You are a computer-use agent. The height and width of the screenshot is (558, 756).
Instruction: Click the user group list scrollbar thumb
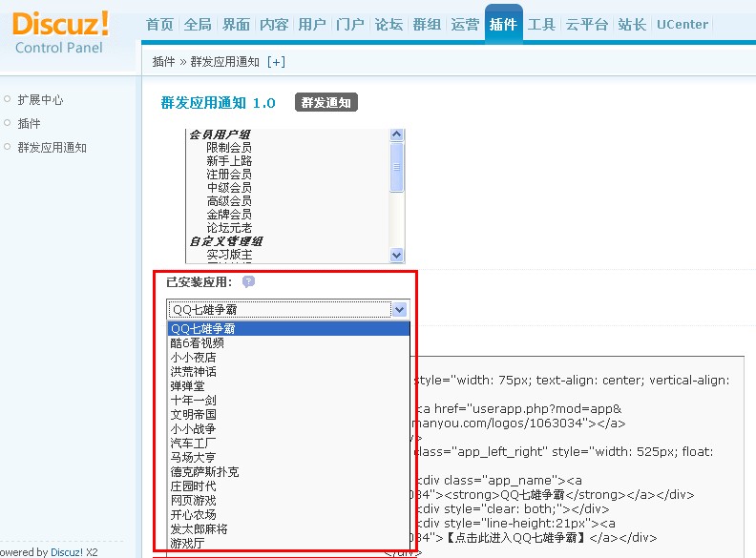pos(396,167)
